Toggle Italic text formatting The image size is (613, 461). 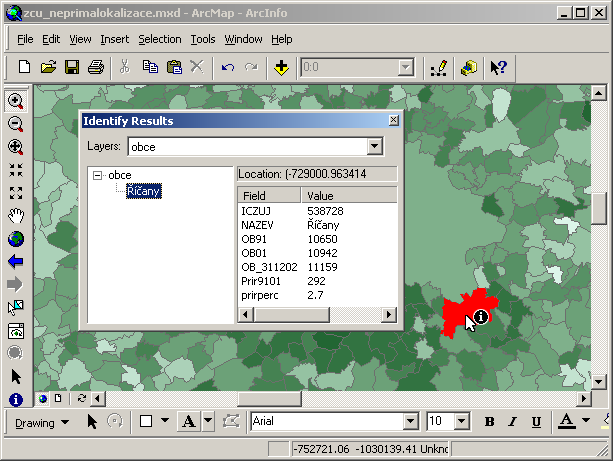click(x=513, y=422)
